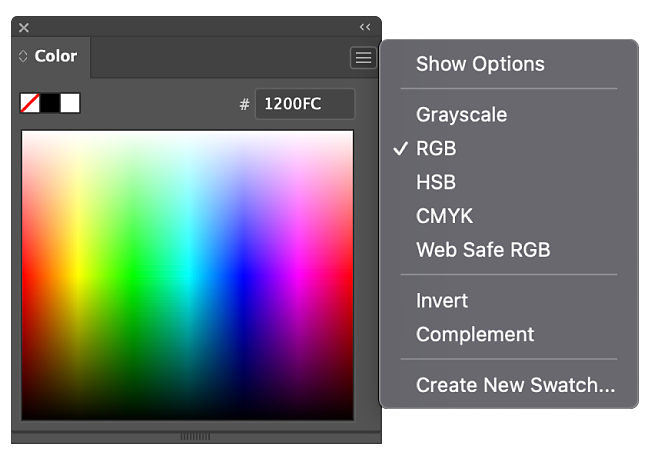Click the hex color value field
Viewport: 650px width, 460px height.
[304, 104]
